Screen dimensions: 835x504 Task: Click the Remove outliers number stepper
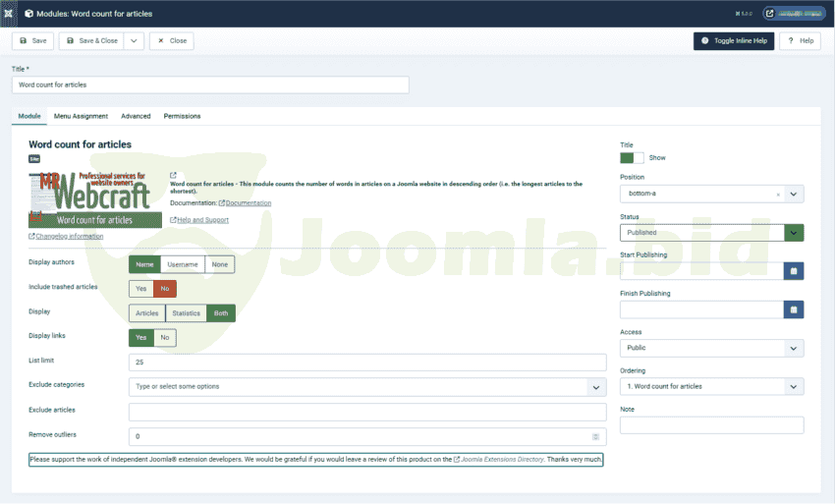coord(595,436)
